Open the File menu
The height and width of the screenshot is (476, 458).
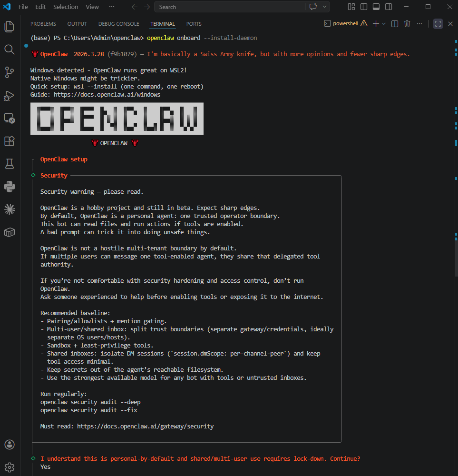click(23, 7)
